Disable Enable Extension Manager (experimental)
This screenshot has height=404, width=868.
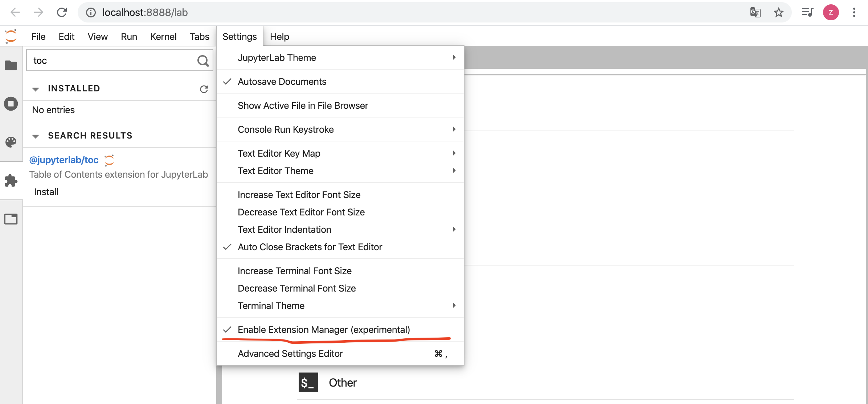coord(323,330)
